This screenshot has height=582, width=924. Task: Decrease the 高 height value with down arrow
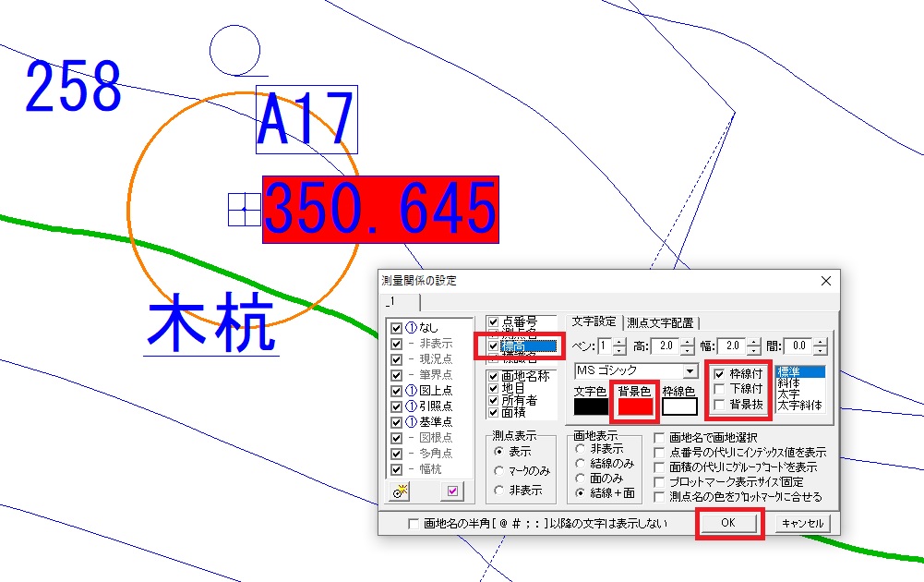[688, 351]
